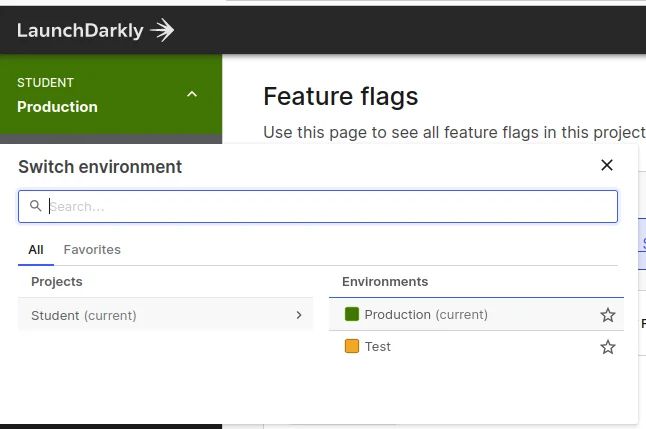Choose the Production (current) environment

pos(476,315)
